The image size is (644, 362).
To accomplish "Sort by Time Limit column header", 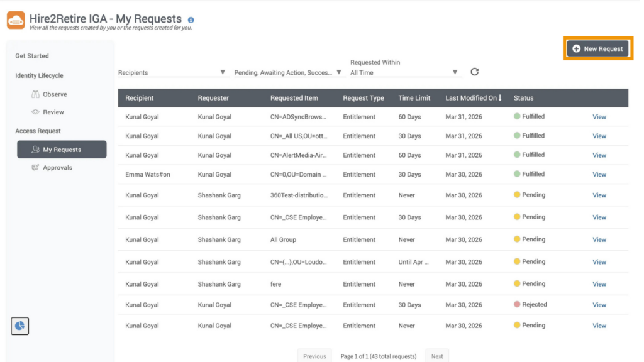I will point(414,97).
